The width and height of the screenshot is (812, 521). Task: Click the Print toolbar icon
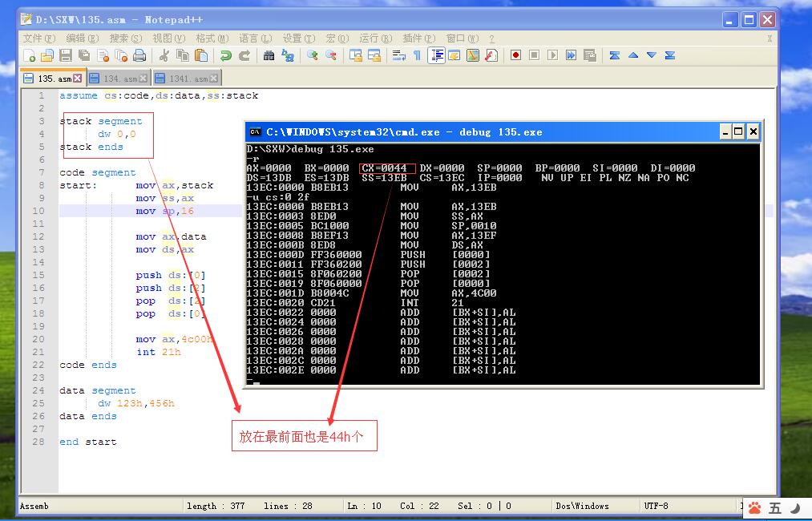pyautogui.click(x=139, y=55)
